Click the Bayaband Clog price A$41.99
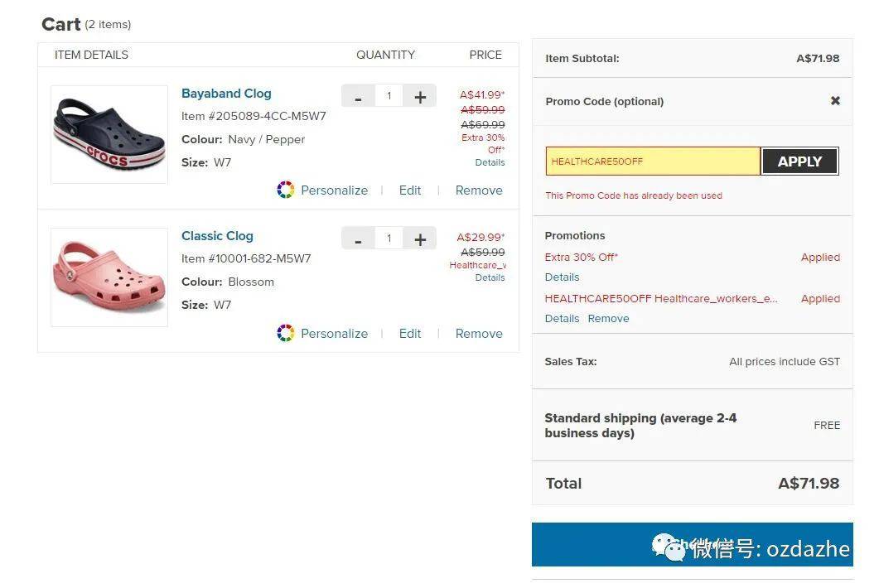Image resolution: width=879 pixels, height=588 pixels. point(482,94)
